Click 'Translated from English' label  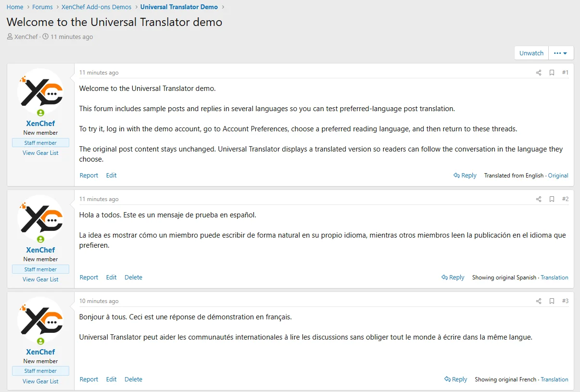[x=514, y=176]
